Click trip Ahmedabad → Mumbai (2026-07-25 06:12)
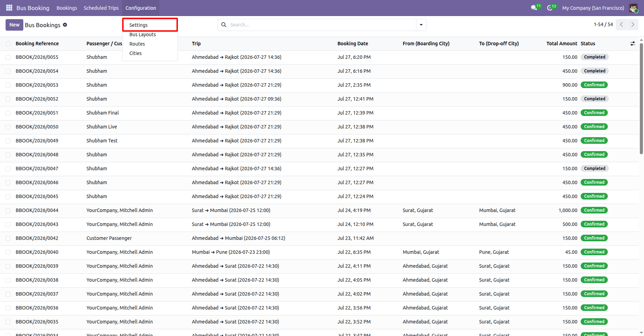Viewport: 644px width, 336px height. (x=238, y=238)
